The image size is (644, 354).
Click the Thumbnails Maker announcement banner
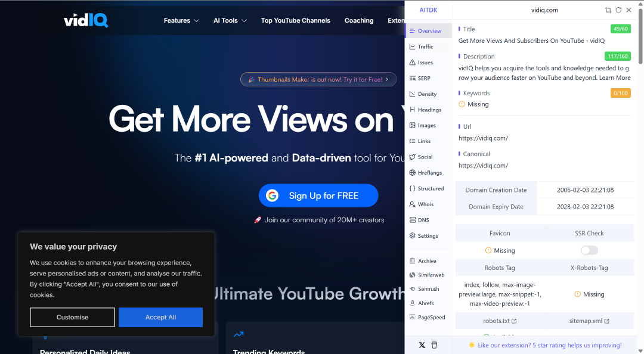pos(318,79)
